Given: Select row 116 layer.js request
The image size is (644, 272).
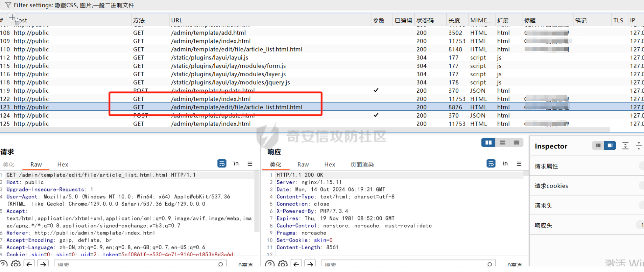Looking at the screenshot, I should click(x=322, y=74).
